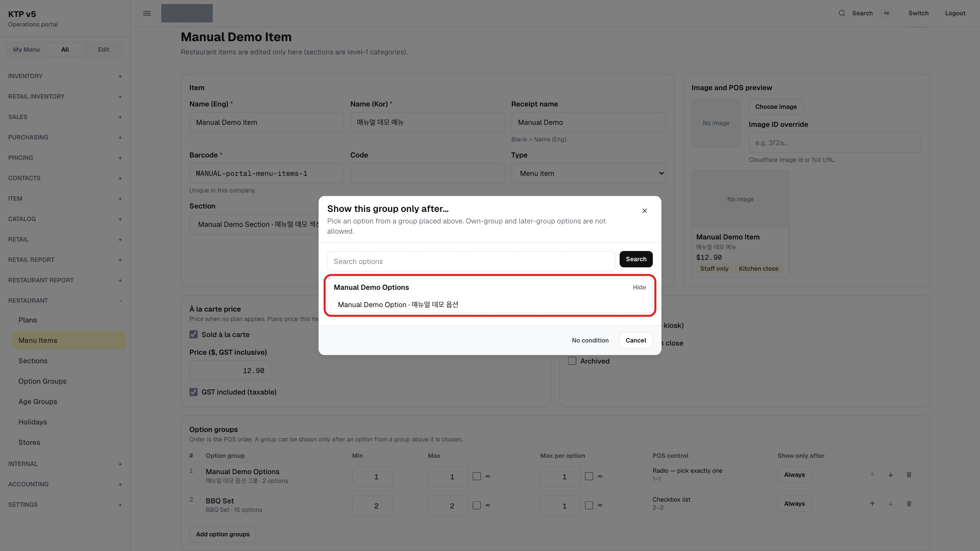Expand the ACCOUNTING sidebar section

(65, 484)
